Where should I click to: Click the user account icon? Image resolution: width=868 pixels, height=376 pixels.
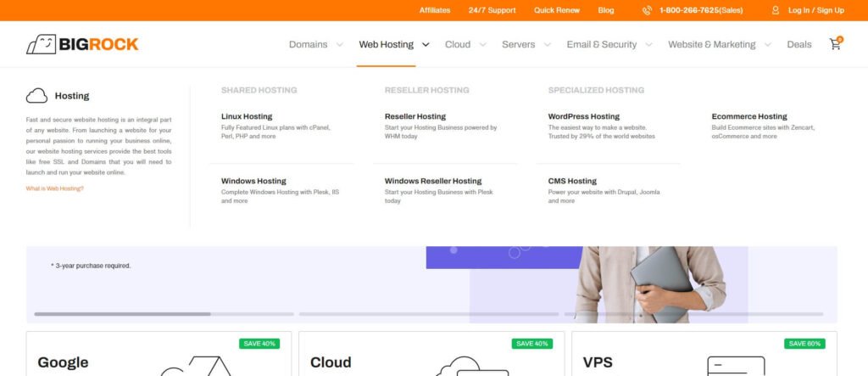coord(776,10)
